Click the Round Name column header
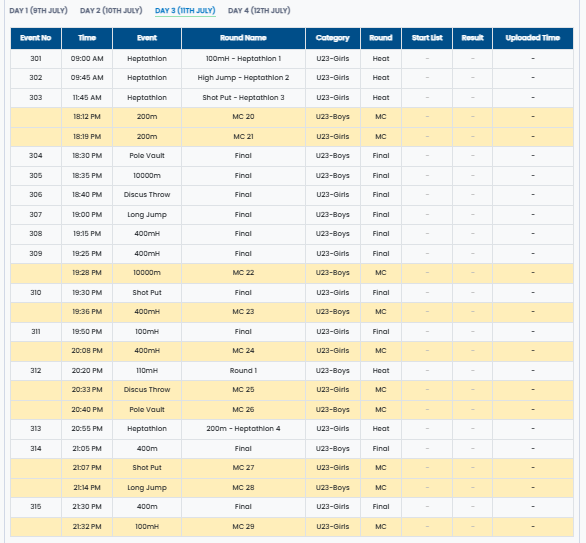The height and width of the screenshot is (543, 586). click(x=243, y=38)
